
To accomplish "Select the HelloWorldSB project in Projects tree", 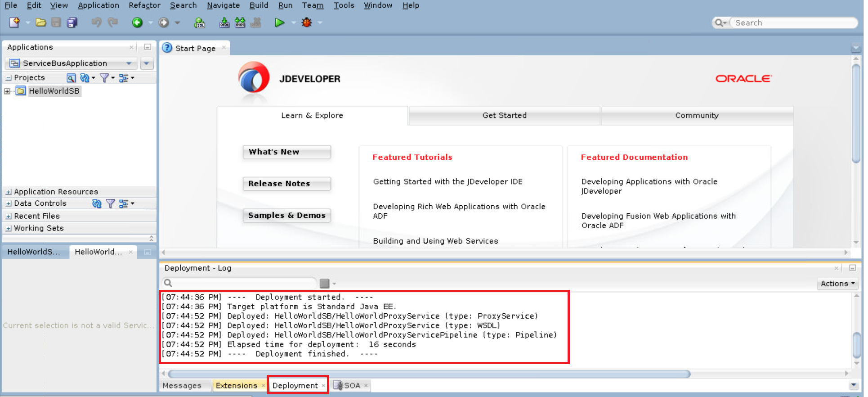I will coord(54,91).
